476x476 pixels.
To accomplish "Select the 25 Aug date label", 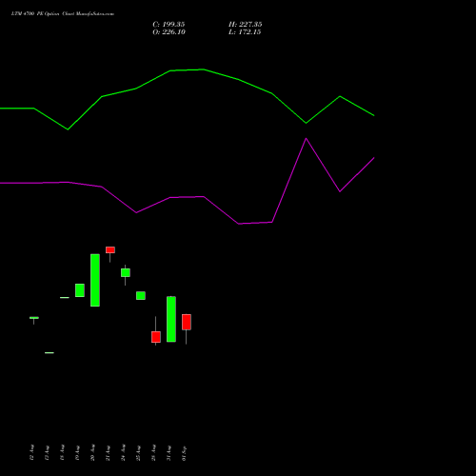I will tap(138, 453).
